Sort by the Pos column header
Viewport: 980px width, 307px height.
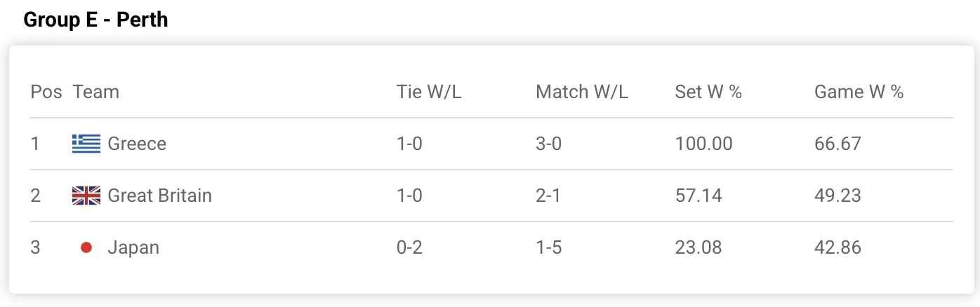pyautogui.click(x=46, y=92)
